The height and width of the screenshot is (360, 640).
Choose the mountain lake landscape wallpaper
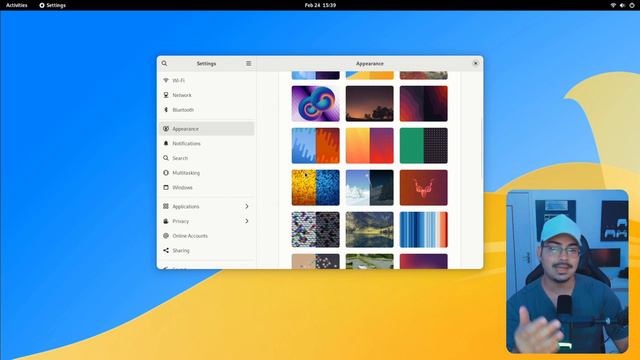tap(369, 230)
